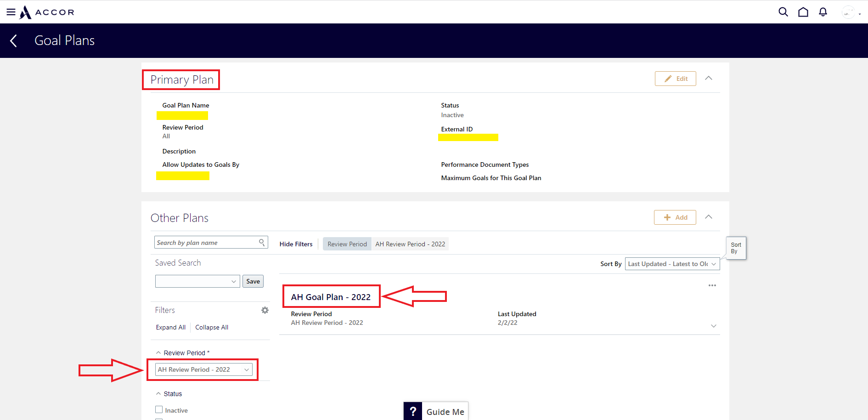Click the 'Saved Search' heading
Screen dimensions: 868x420
pos(178,263)
